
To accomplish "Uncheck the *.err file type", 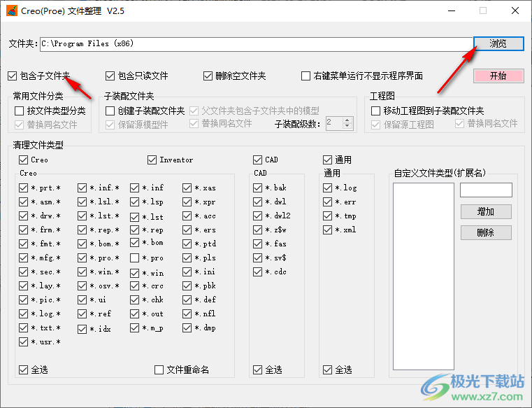I will [327, 202].
